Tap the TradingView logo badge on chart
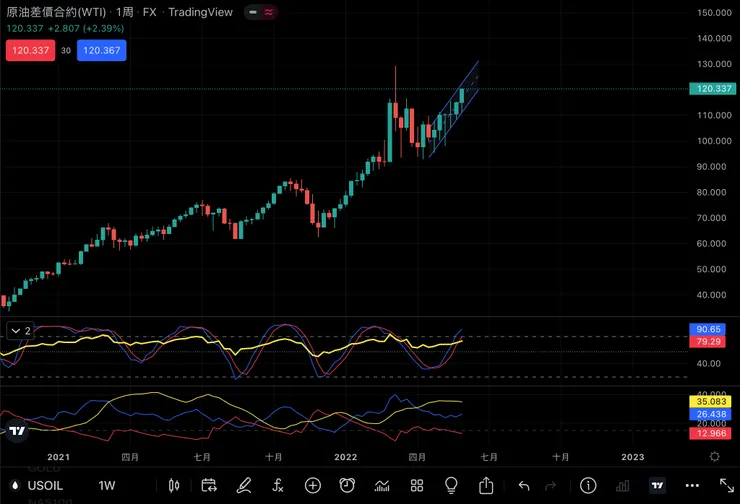Image resolution: width=740 pixels, height=504 pixels. (x=17, y=430)
